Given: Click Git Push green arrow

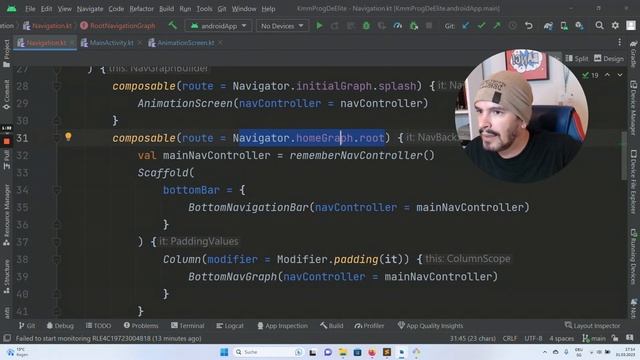Looking at the screenshot, I should coord(497,26).
